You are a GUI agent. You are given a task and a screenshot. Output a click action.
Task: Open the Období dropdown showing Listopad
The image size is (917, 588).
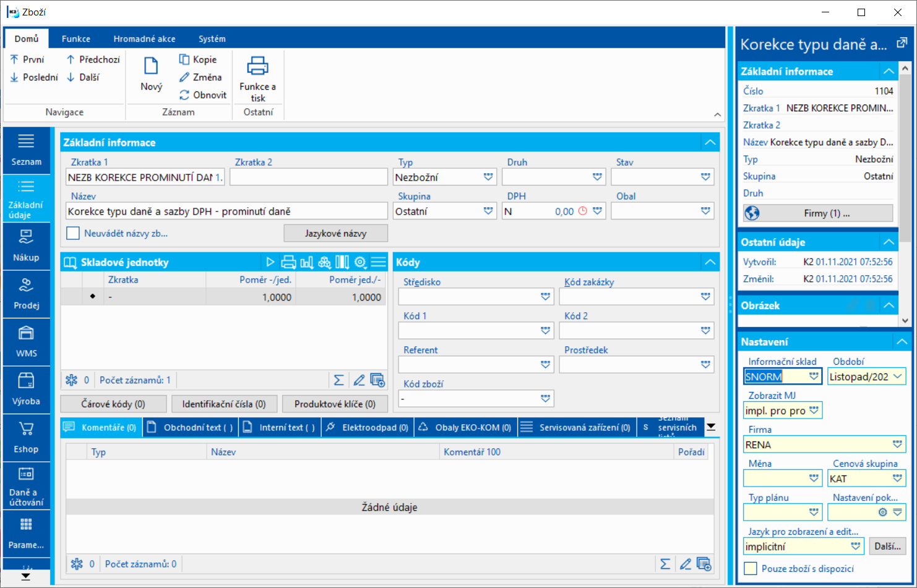click(898, 377)
